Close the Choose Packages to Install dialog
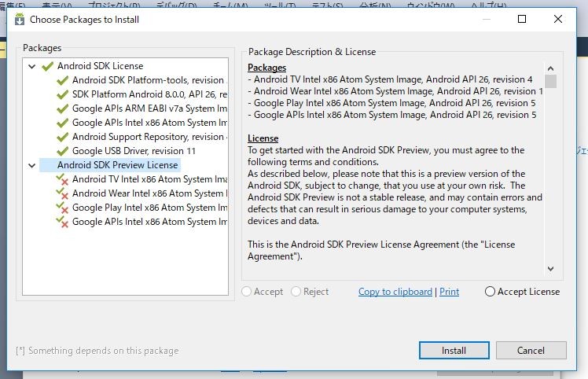This screenshot has width=588, height=379. [558, 19]
